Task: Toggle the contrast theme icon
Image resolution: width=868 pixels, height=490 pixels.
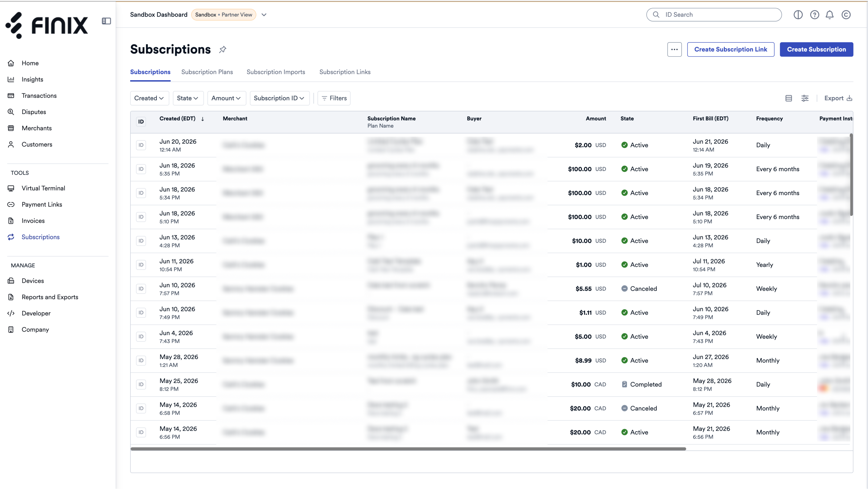Action: pos(798,15)
